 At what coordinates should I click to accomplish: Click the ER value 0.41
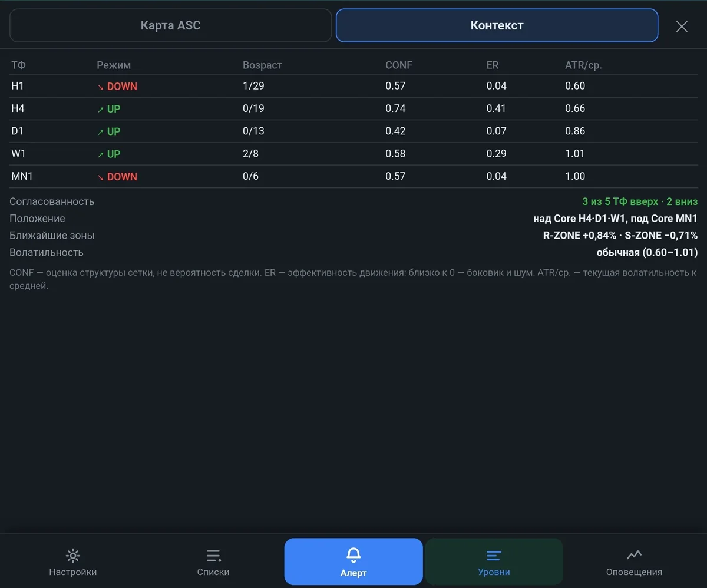click(x=496, y=108)
